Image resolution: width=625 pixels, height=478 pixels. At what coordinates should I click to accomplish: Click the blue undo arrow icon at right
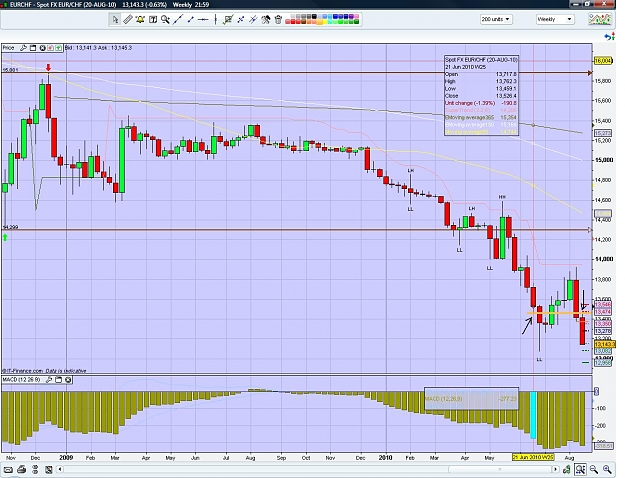609,37
